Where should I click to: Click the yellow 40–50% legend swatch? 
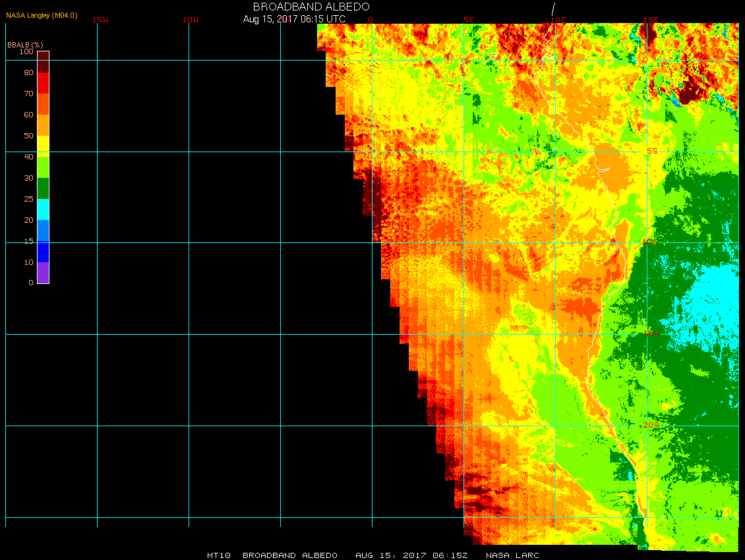43,145
